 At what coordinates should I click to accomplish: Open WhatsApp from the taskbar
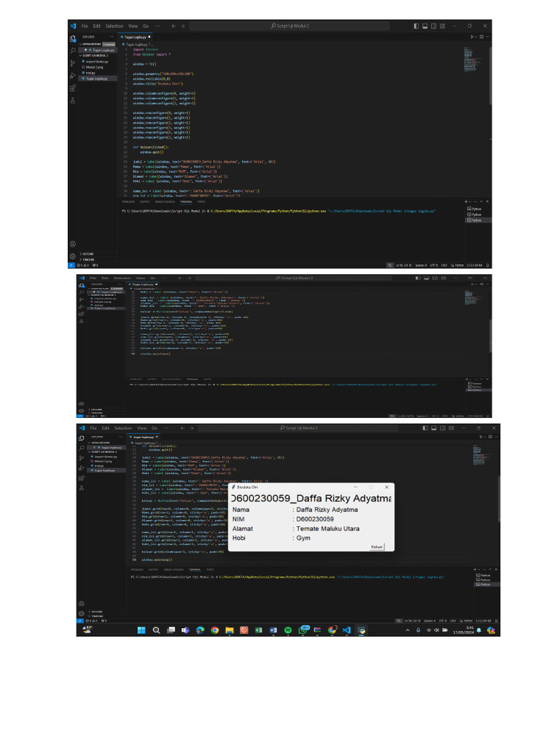[x=303, y=630]
